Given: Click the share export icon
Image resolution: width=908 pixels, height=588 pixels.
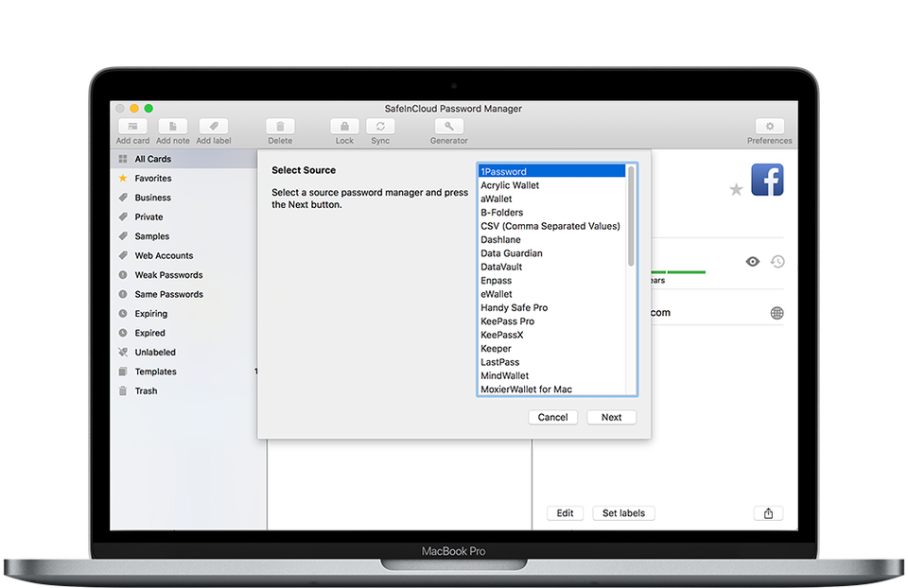Looking at the screenshot, I should [x=768, y=513].
